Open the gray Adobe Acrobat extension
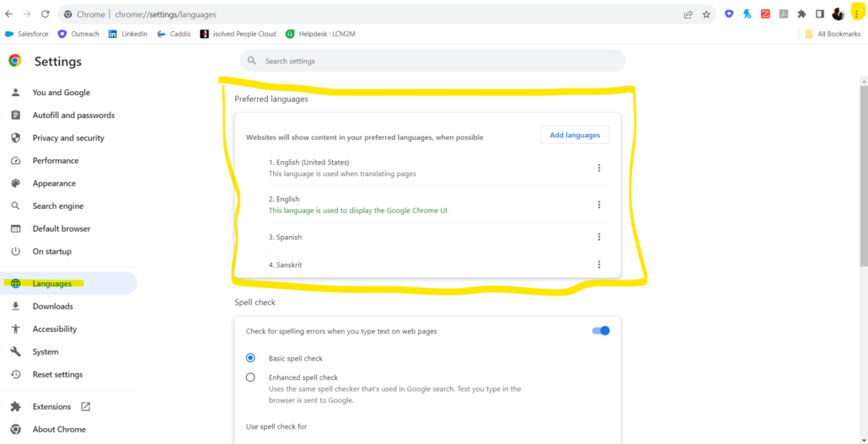 tap(783, 13)
